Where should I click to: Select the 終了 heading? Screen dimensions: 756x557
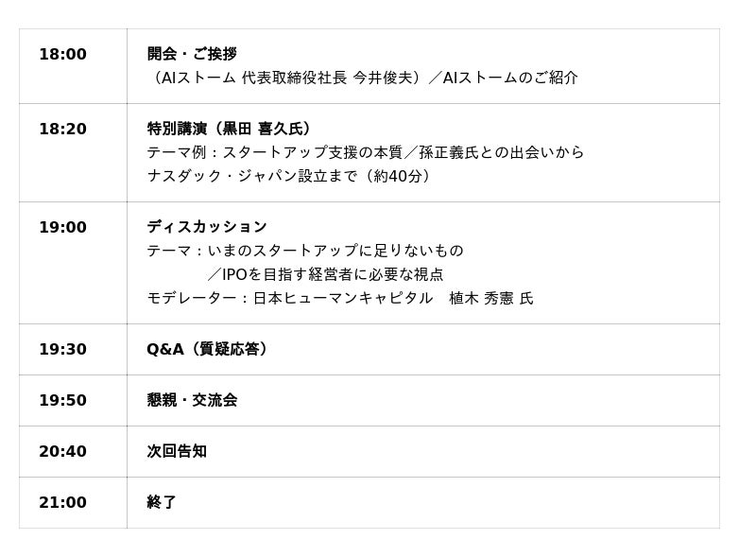click(x=162, y=502)
